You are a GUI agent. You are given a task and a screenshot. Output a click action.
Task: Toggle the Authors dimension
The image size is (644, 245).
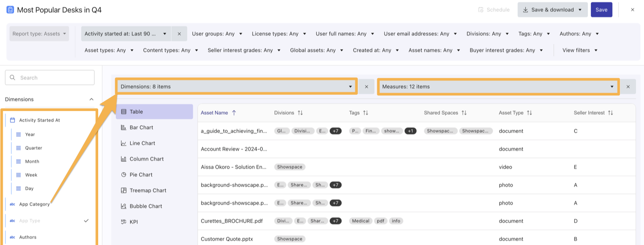click(x=28, y=237)
